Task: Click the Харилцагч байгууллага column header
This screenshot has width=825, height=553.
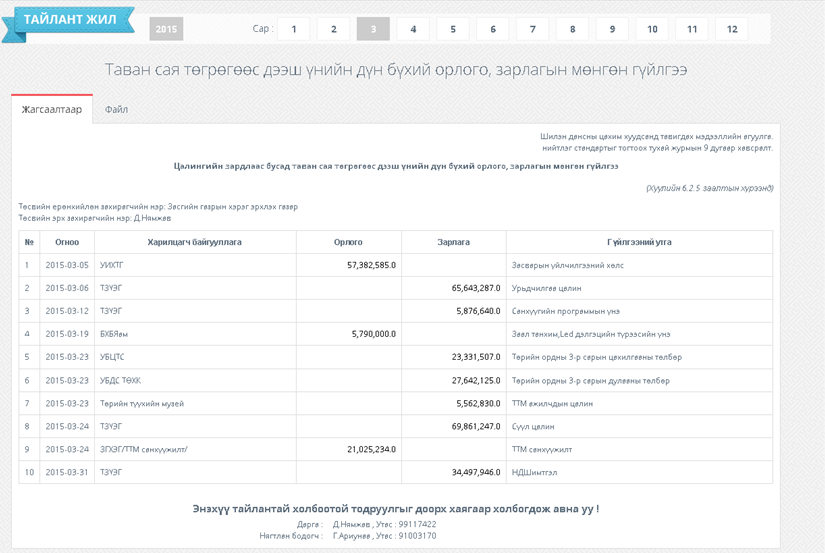Action: tap(195, 242)
